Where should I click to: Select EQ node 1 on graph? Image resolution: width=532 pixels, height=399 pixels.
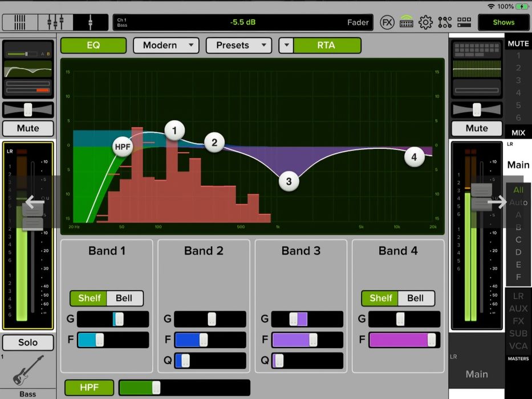click(x=174, y=131)
